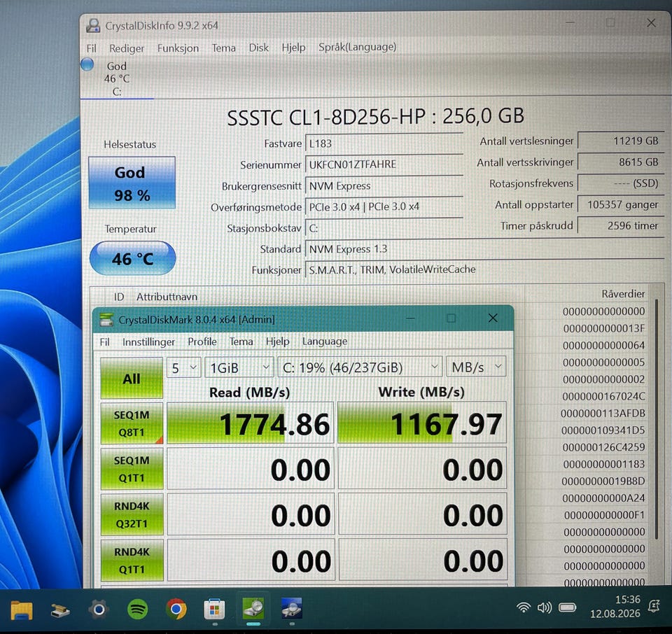Open test count dropdown showing 5

pos(183,368)
